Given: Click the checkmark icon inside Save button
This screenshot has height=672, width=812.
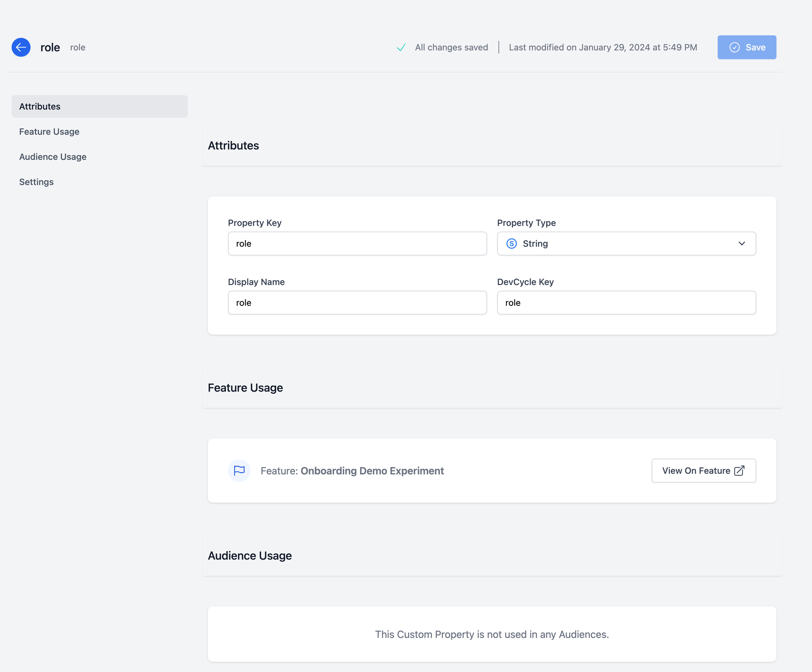Looking at the screenshot, I should pos(734,48).
